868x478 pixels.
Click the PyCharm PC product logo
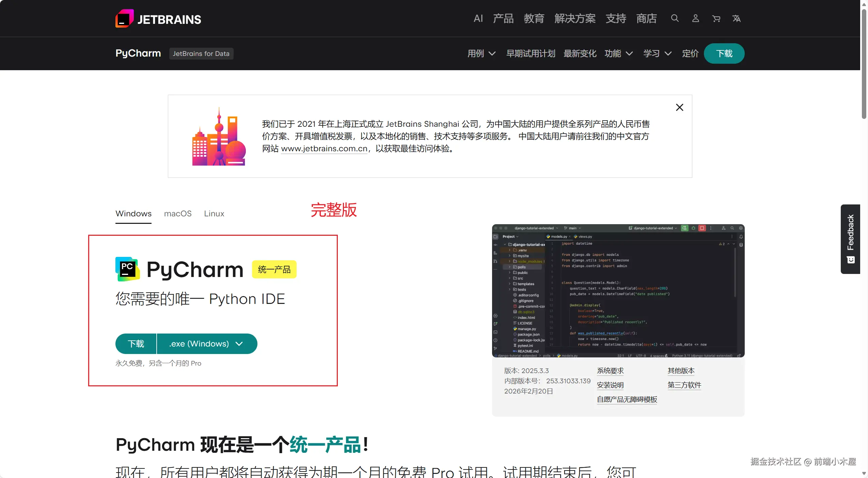click(x=127, y=269)
